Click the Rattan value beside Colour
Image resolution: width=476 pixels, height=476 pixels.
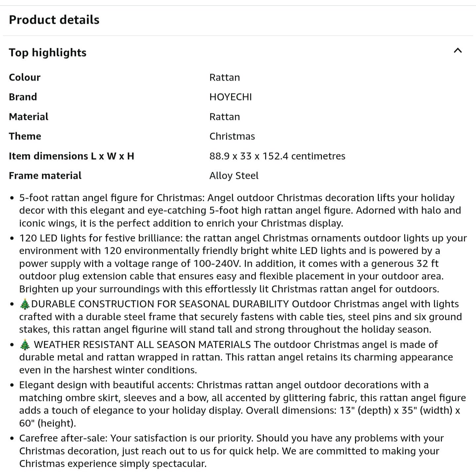(224, 77)
